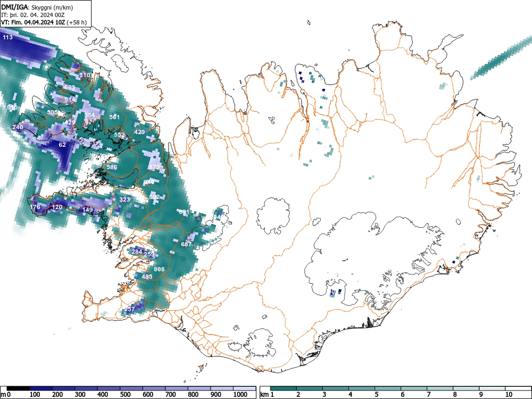Screen dimensions: 532x399
Task: Select the 940 visibility value
Action: coord(149,182)
